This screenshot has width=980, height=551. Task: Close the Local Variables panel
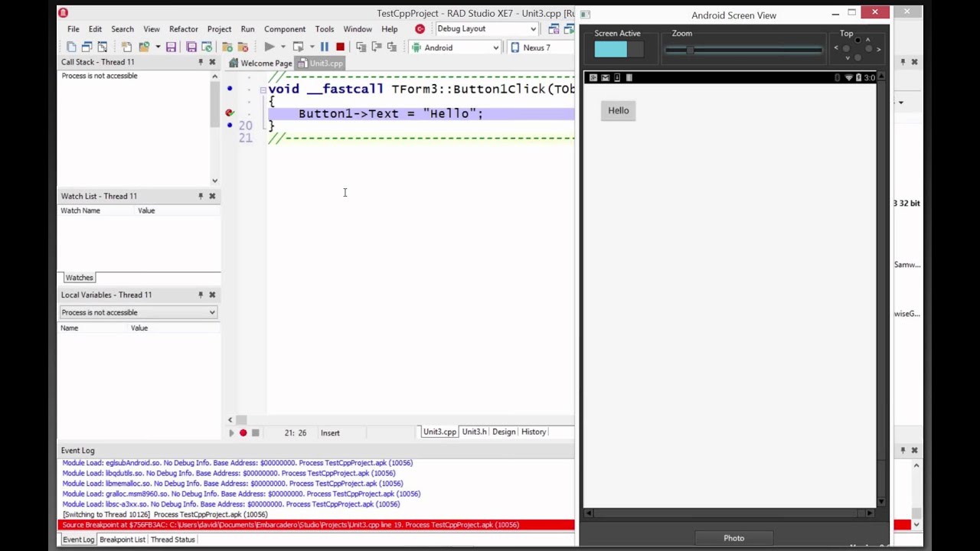(x=213, y=295)
